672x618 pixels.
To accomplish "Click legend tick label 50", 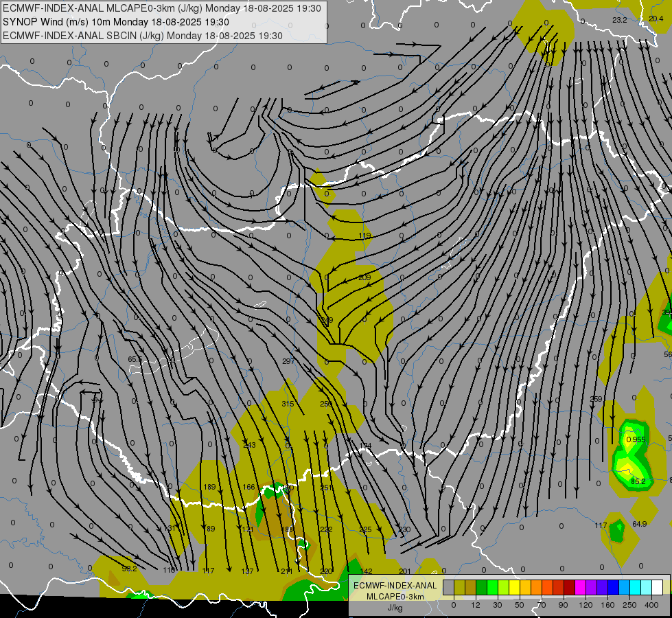I will [520, 605].
